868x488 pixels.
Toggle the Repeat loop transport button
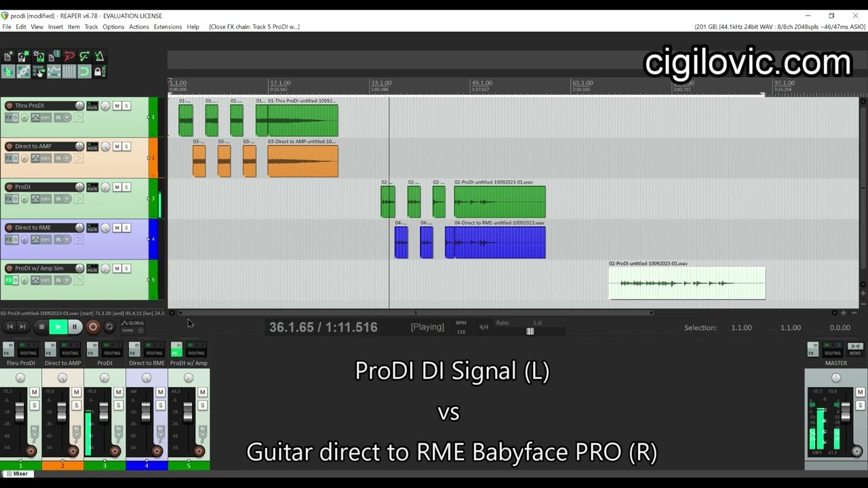tap(109, 327)
